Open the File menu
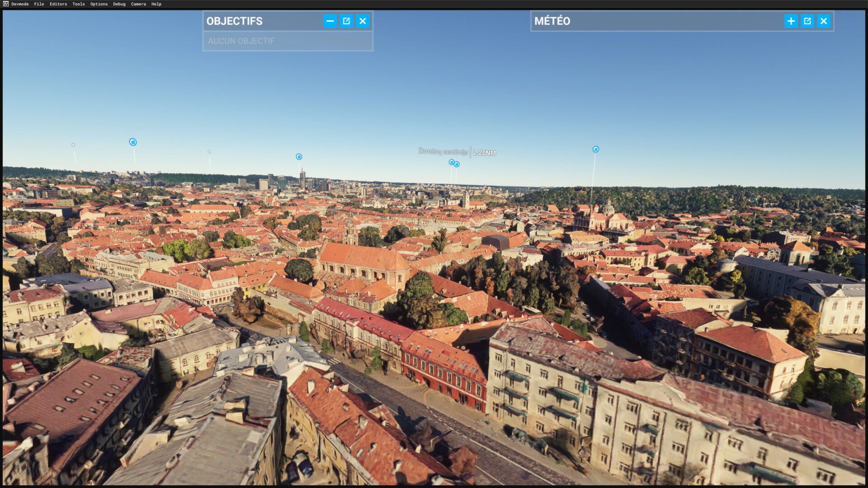The image size is (868, 488). (39, 4)
